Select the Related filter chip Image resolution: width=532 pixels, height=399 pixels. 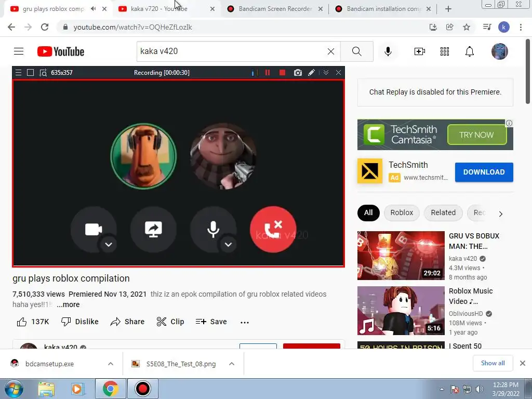click(443, 212)
